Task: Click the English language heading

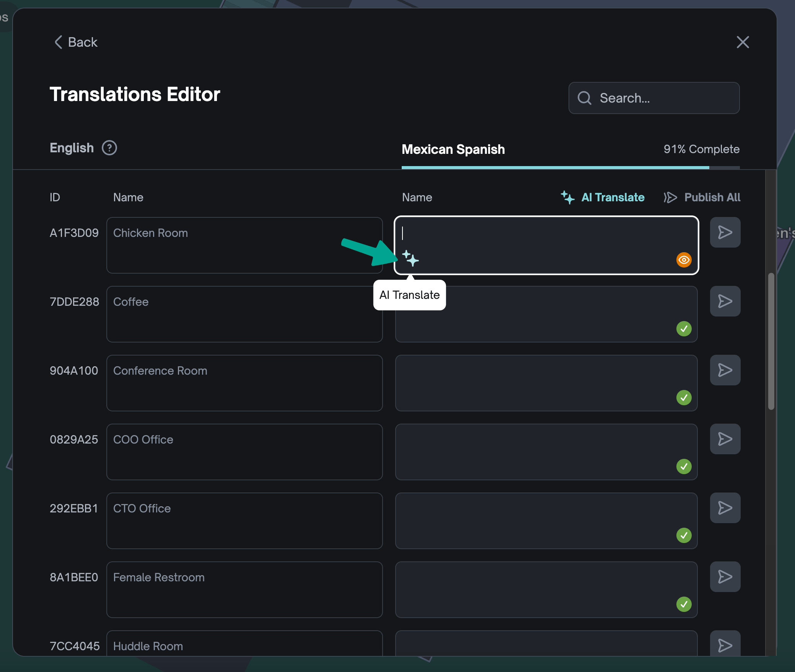Action: (x=72, y=148)
